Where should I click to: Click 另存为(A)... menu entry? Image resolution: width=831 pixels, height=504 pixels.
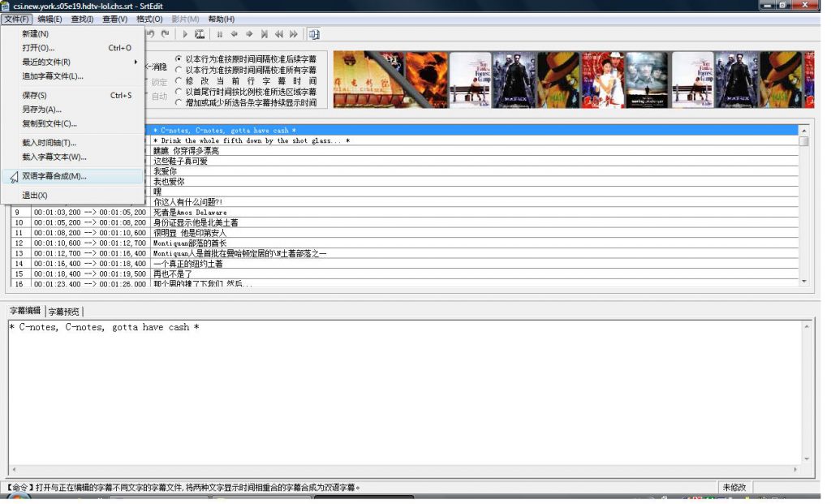click(x=41, y=110)
